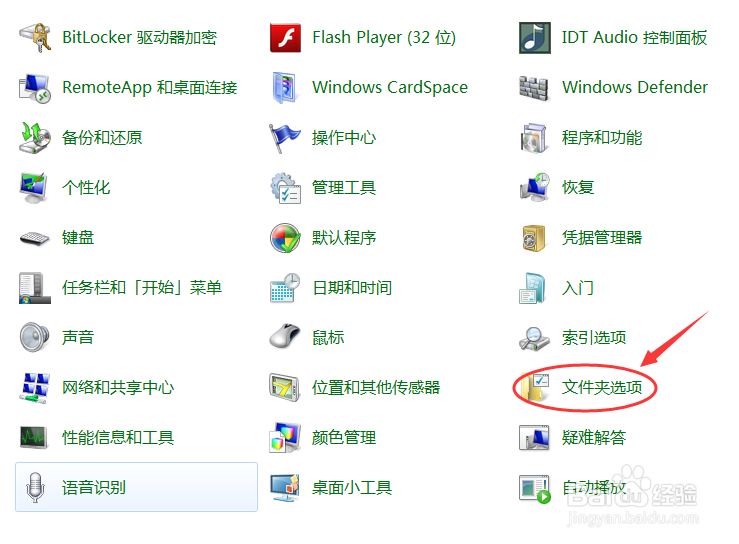Open the 疑难解答 troubleshooting icon
Viewport: 739px width, 544px height.
point(534,437)
